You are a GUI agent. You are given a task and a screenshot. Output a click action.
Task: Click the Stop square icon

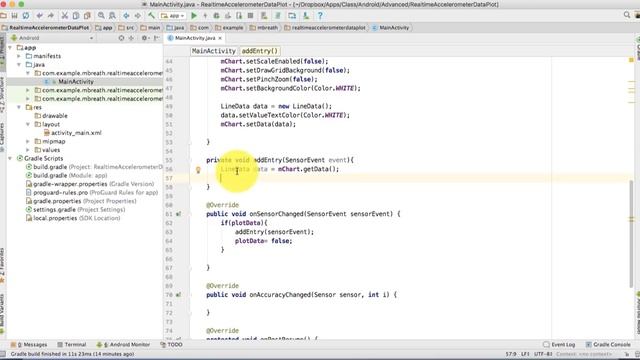tap(251, 16)
